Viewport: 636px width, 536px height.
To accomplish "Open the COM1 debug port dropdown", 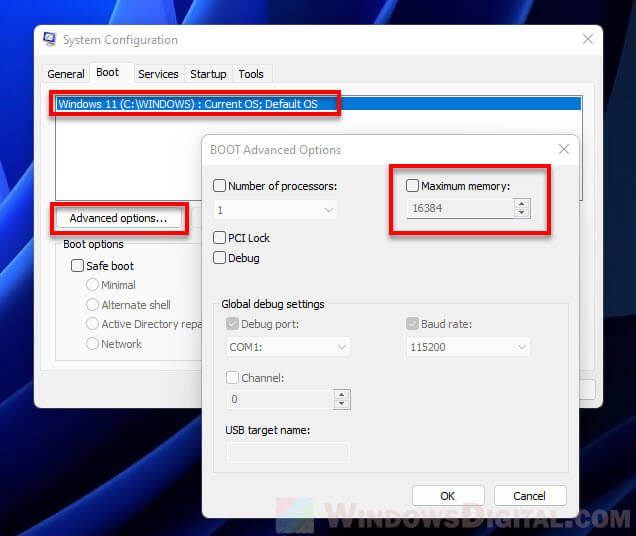I will (x=288, y=347).
